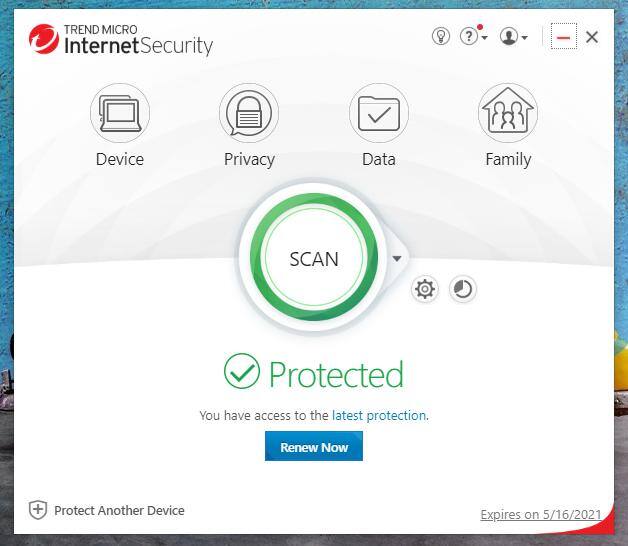Minimize the Trend Micro window
This screenshot has width=628, height=546.
point(563,37)
